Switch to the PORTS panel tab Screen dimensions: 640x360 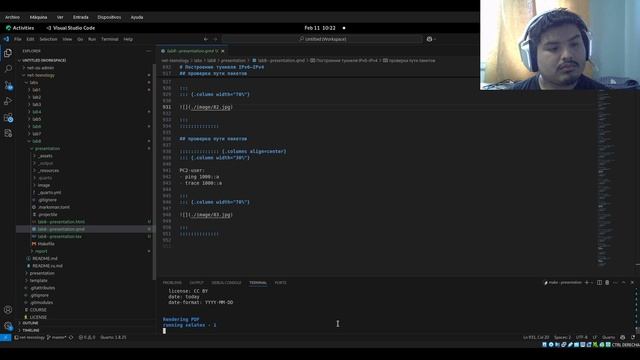click(280, 282)
